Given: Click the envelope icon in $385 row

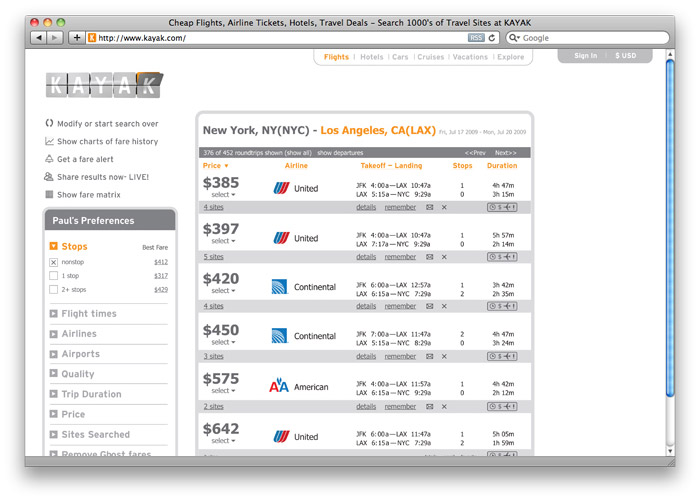Looking at the screenshot, I should [x=429, y=207].
